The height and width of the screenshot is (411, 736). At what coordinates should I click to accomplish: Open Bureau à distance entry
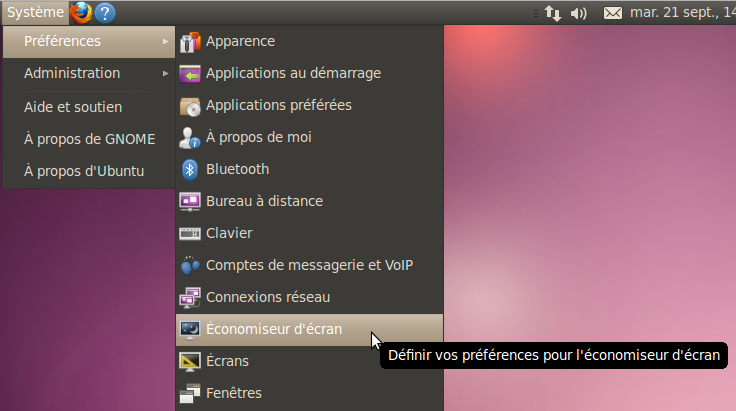309,201
